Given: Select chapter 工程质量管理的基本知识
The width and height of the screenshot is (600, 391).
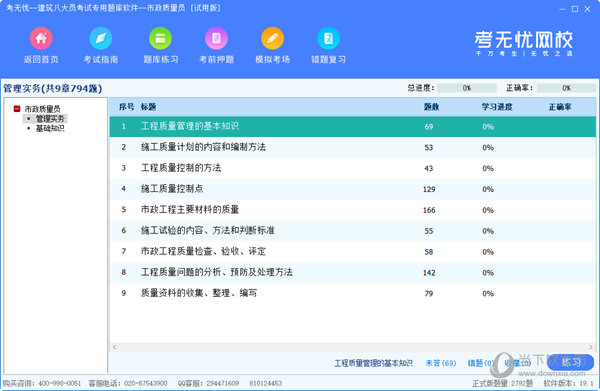Looking at the screenshot, I should click(352, 127).
